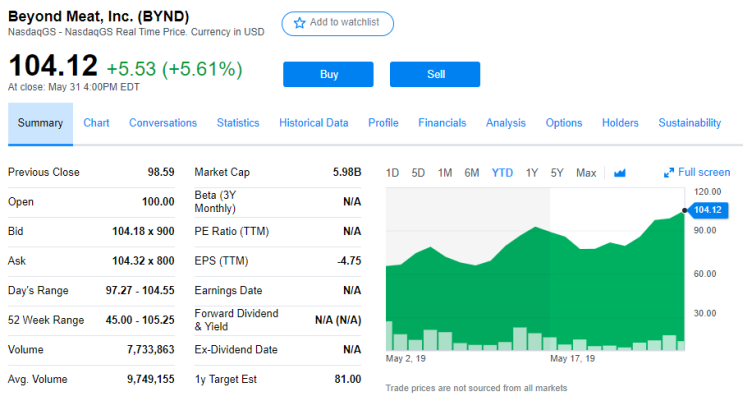Click the Bid value 104.18 x 900
The width and height of the screenshot is (743, 401).
coord(143,231)
